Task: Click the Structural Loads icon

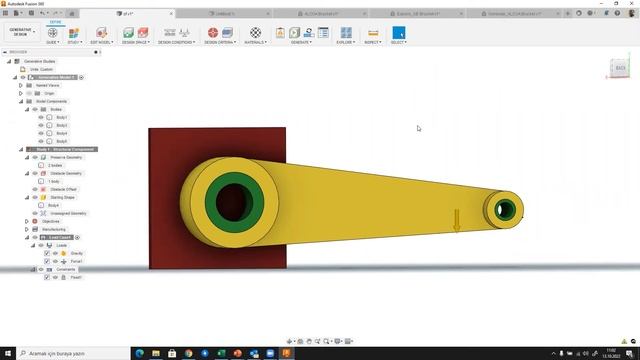Action: [184, 33]
